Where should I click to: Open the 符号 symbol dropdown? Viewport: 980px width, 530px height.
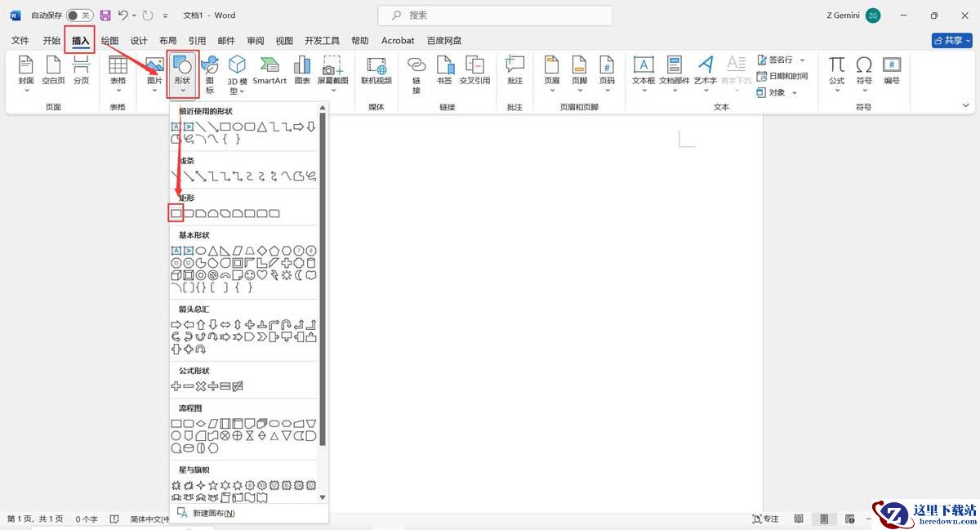pyautogui.click(x=864, y=74)
